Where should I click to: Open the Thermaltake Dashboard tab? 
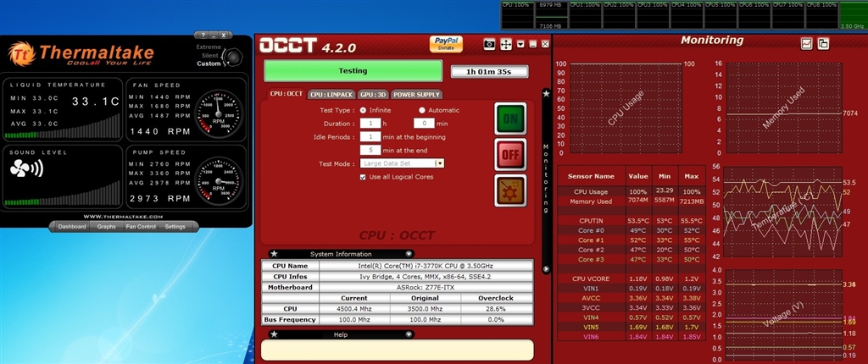pyautogui.click(x=72, y=227)
